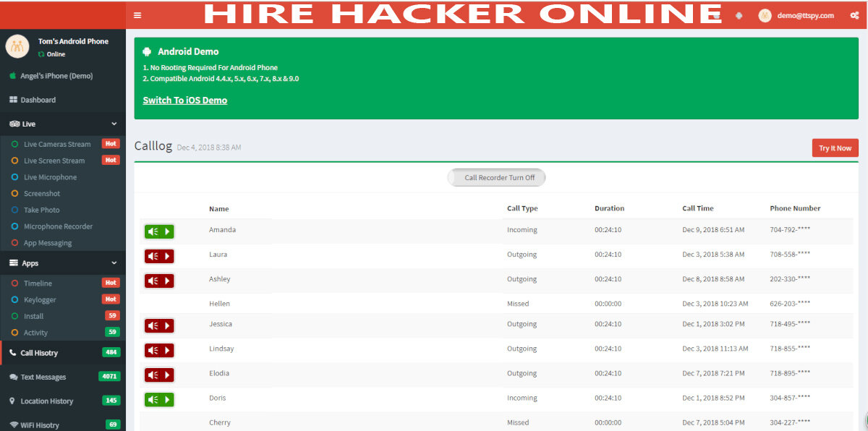Click Tom's Android Phone avatar

tap(17, 47)
